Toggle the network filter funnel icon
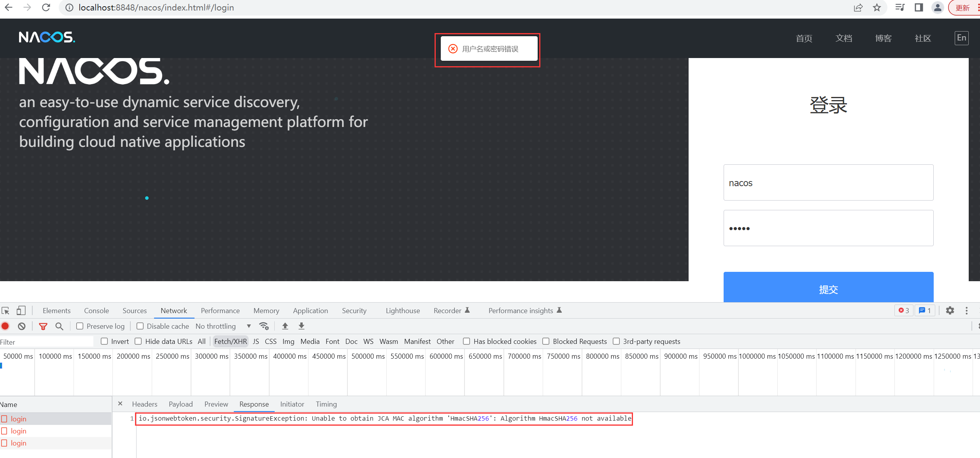The image size is (980, 458). click(x=43, y=326)
